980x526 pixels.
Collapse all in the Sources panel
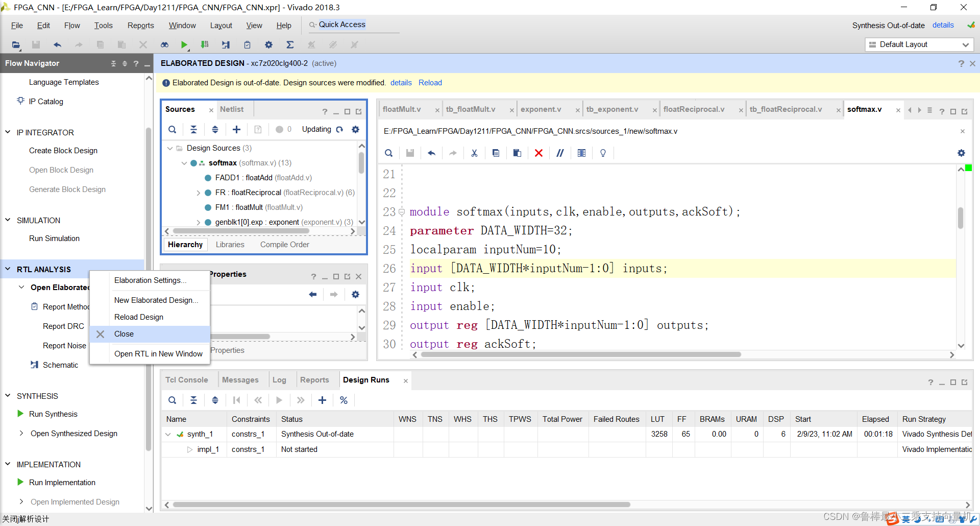coord(193,130)
